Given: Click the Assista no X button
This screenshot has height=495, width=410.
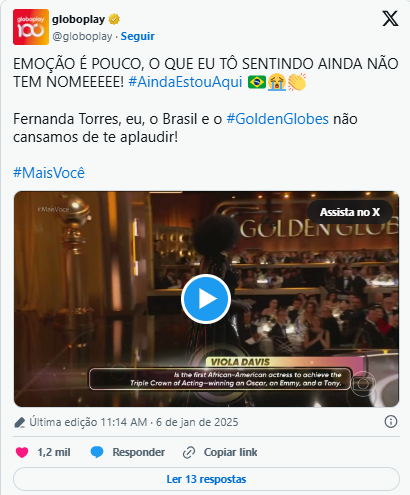Looking at the screenshot, I should (350, 212).
